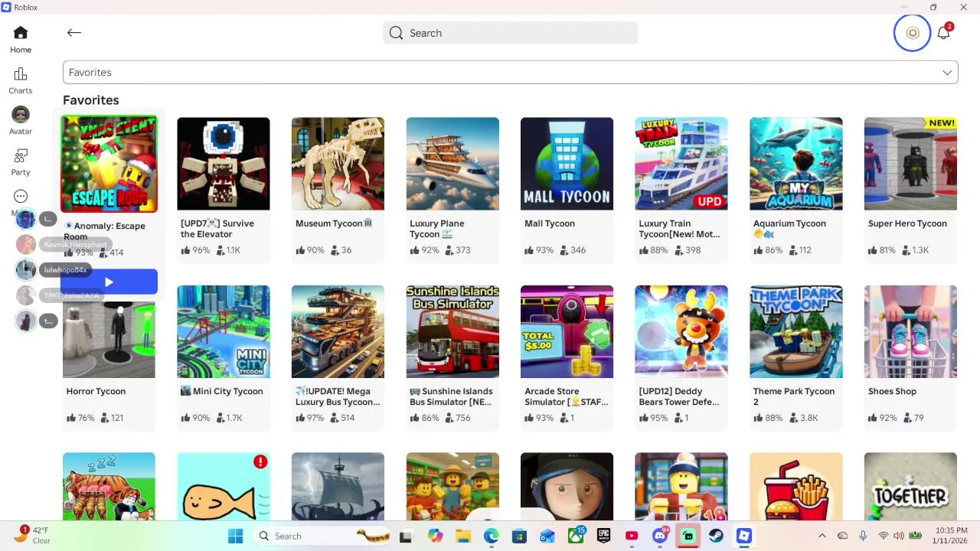
Task: Open Anomaly: Escape Room thumbnail
Action: [x=109, y=164]
